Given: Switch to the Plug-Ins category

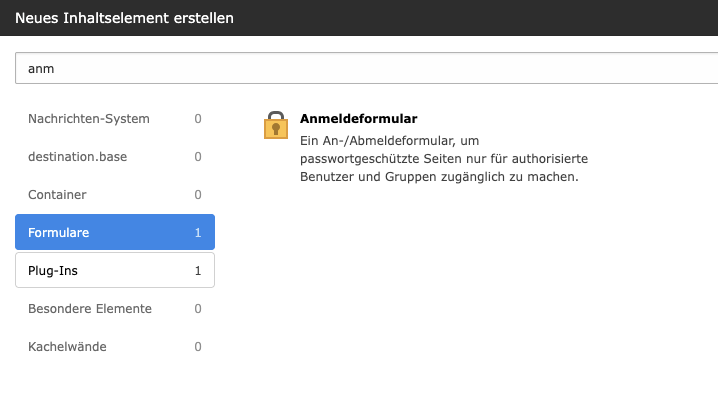Looking at the screenshot, I should (x=115, y=270).
